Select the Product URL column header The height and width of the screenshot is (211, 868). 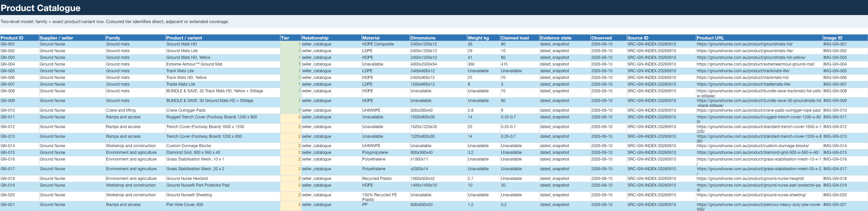tap(759, 38)
